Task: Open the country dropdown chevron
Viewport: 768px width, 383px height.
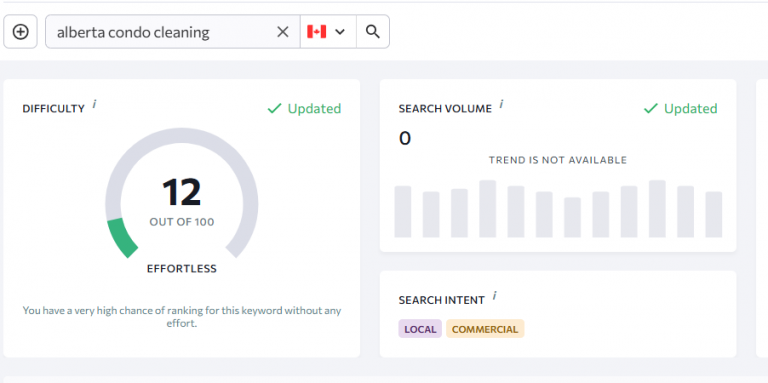Action: [340, 32]
